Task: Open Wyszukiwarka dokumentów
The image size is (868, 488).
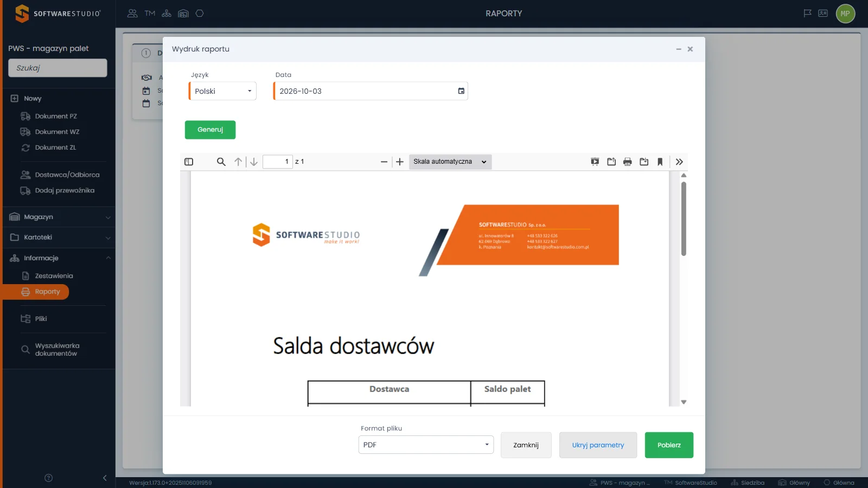Action: (57, 350)
